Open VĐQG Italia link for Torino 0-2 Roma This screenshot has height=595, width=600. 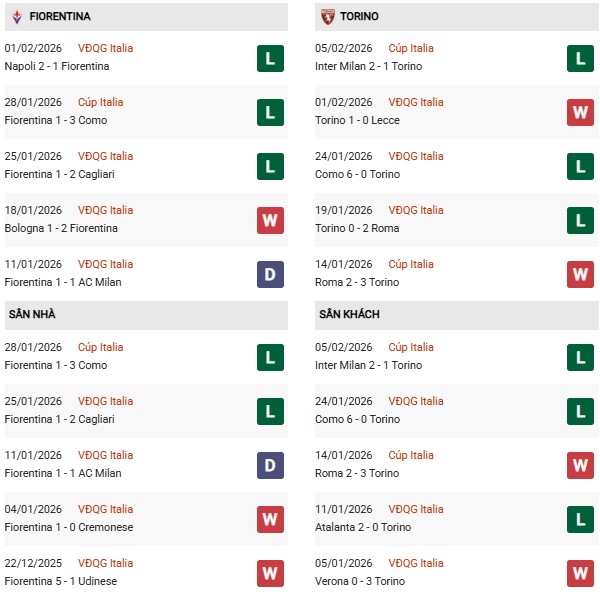click(x=416, y=210)
